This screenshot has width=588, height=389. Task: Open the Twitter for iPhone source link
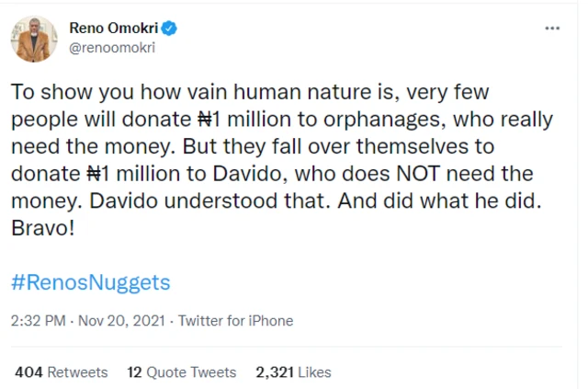point(235,321)
